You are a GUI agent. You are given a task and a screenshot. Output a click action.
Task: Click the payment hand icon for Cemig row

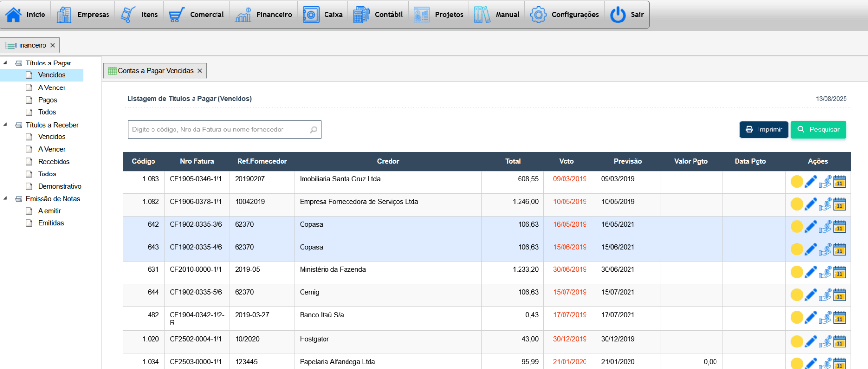[825, 295]
